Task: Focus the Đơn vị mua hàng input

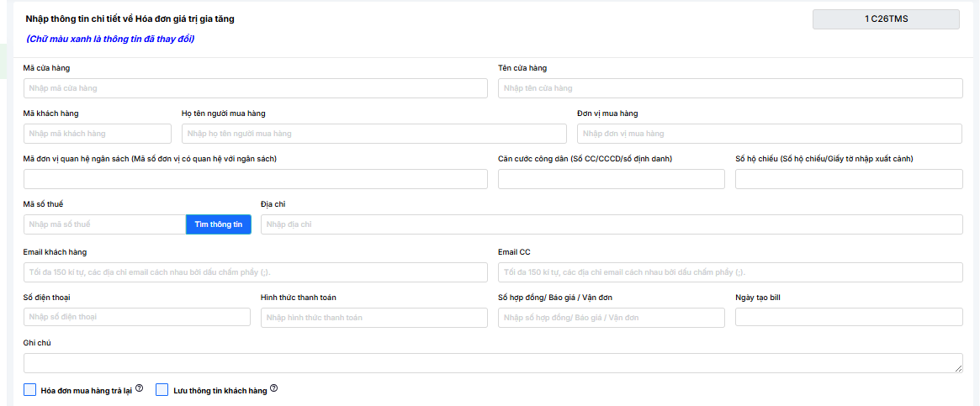Action: [769, 134]
